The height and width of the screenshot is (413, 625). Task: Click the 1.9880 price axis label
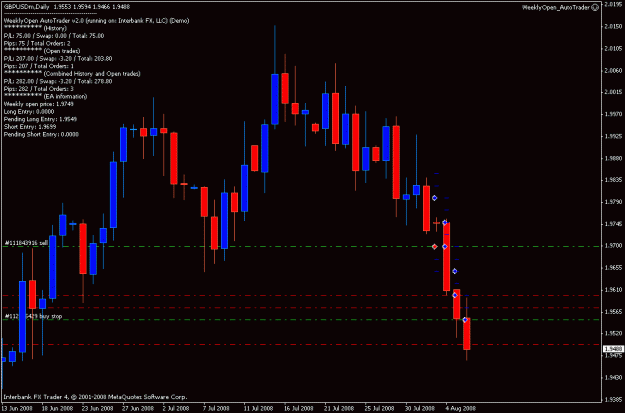pyautogui.click(x=613, y=158)
